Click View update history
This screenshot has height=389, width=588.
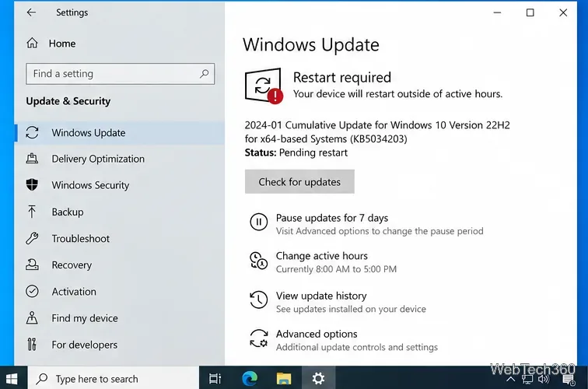(321, 296)
